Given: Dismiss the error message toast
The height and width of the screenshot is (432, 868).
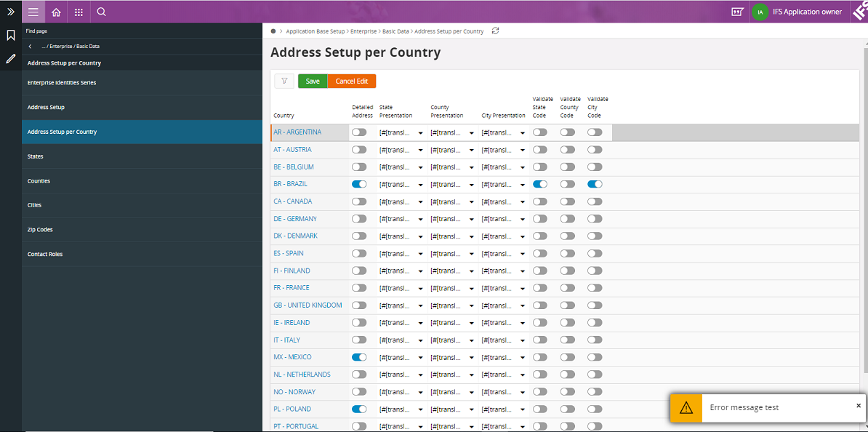Looking at the screenshot, I should click(859, 405).
